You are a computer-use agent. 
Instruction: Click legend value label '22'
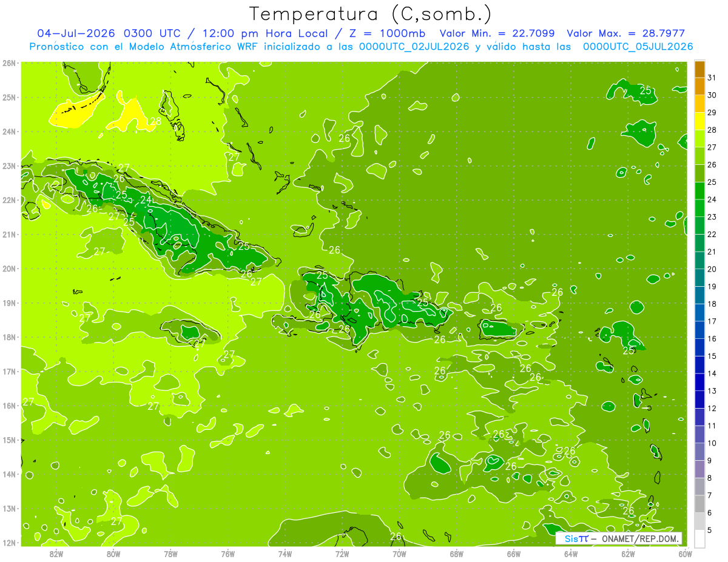(712, 234)
